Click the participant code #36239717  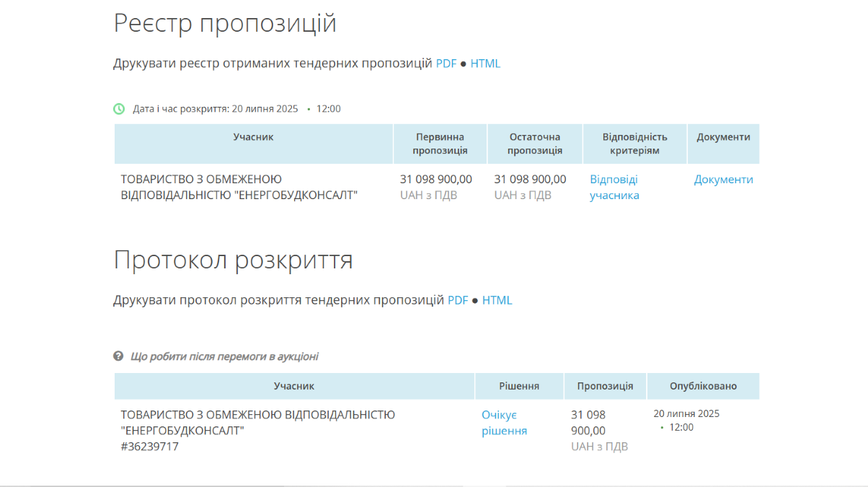(x=149, y=447)
